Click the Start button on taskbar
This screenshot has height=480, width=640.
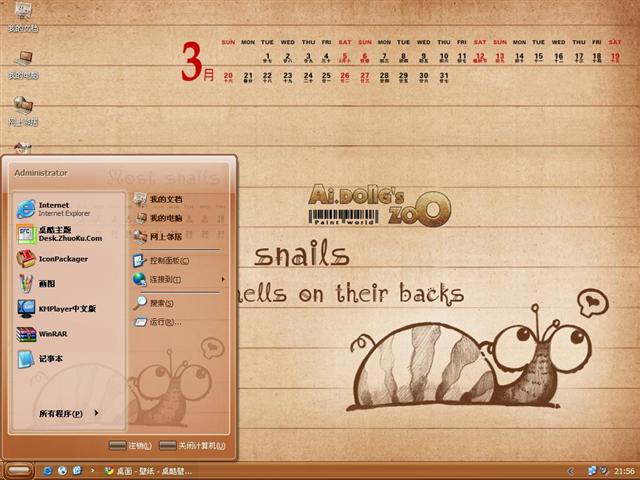[x=18, y=471]
